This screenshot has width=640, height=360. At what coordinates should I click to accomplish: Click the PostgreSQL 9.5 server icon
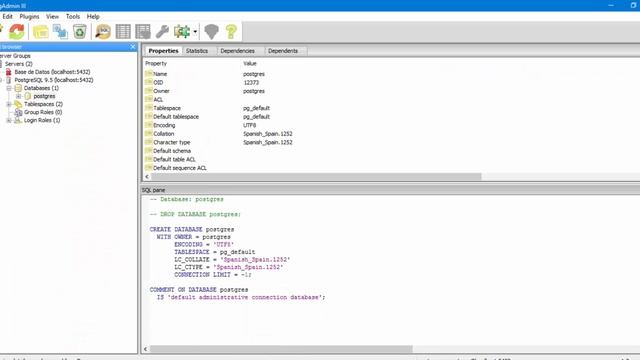coord(8,80)
